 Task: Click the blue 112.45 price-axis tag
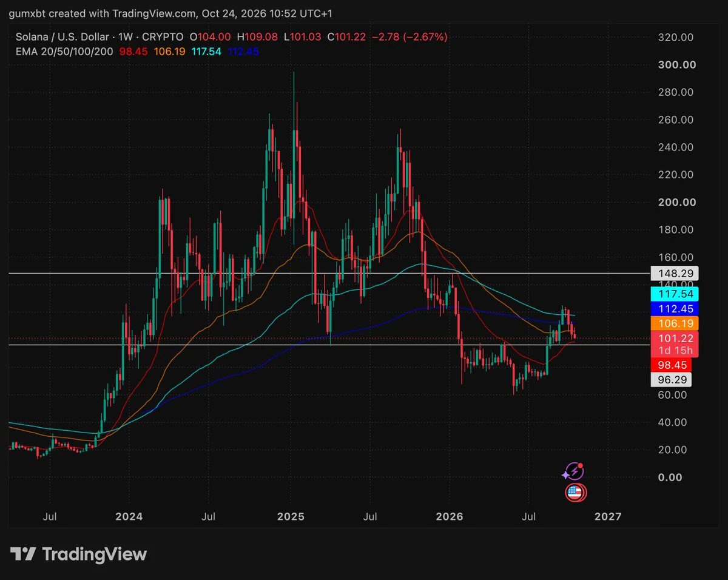(674, 309)
